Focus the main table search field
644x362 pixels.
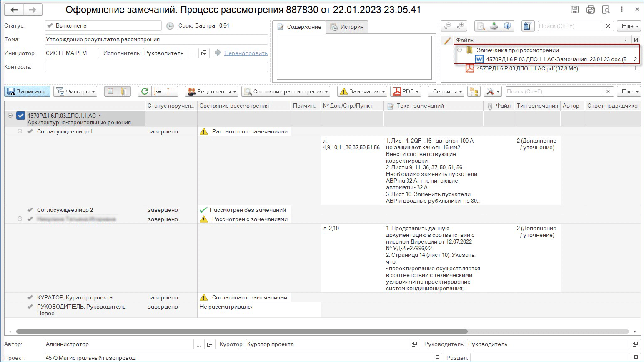554,91
